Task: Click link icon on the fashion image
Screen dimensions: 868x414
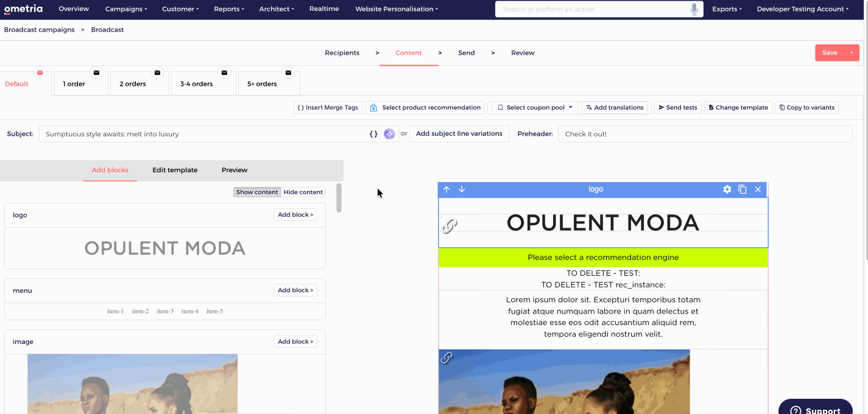Action: click(x=446, y=358)
